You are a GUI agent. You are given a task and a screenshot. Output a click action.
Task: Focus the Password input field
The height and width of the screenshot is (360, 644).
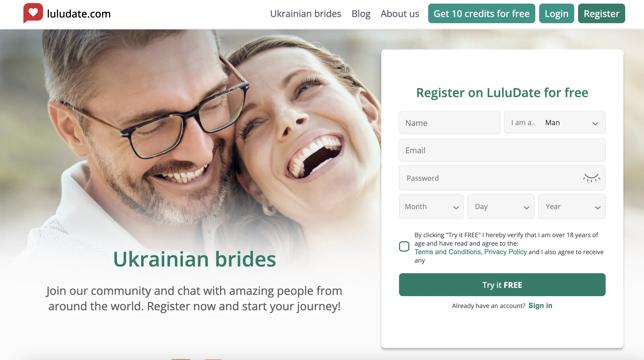(x=502, y=178)
